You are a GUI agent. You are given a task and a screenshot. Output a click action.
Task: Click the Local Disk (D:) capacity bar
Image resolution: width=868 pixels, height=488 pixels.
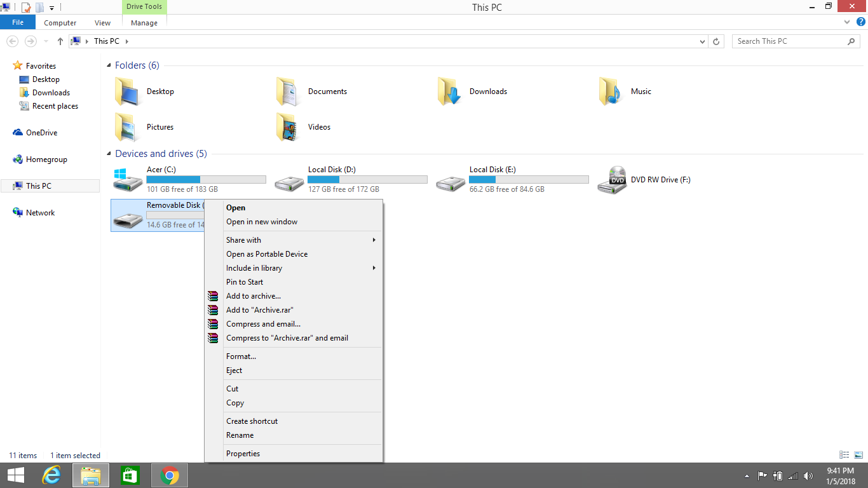click(x=367, y=179)
